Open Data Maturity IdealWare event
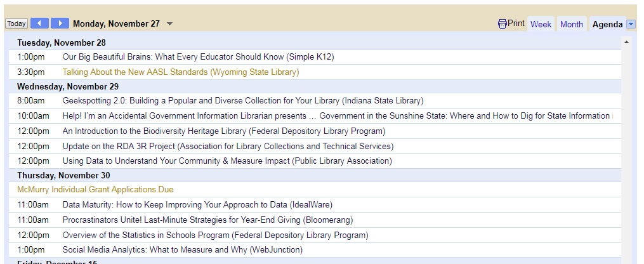644x264 pixels. [x=197, y=204]
